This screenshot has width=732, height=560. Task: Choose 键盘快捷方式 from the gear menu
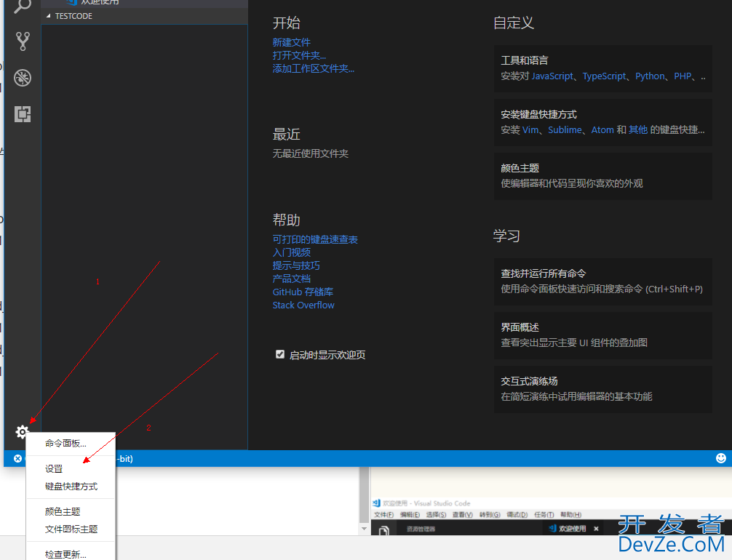71,487
